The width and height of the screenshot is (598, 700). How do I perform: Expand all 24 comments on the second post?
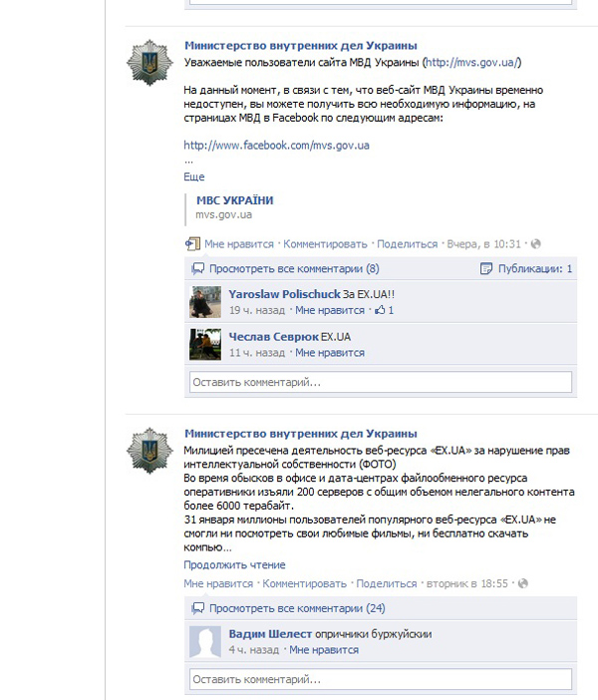pyautogui.click(x=297, y=608)
